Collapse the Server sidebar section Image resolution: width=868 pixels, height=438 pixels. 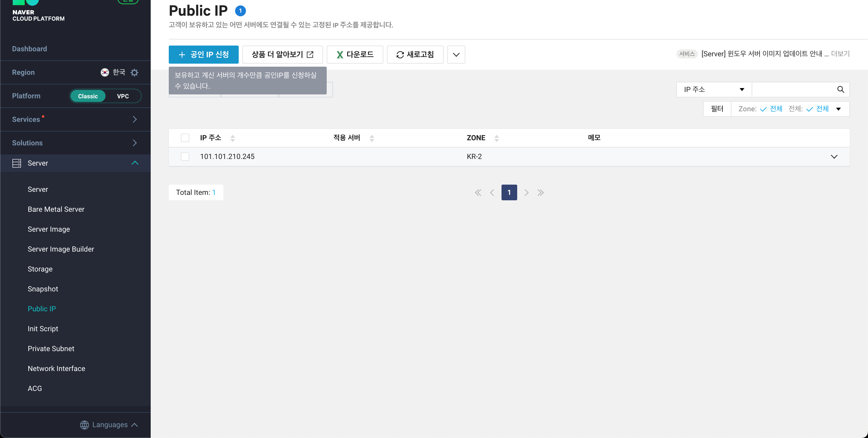135,163
